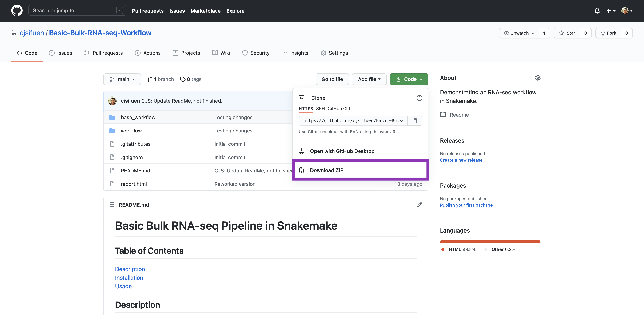Click Download ZIP
The width and height of the screenshot is (644, 315).
pyautogui.click(x=360, y=170)
